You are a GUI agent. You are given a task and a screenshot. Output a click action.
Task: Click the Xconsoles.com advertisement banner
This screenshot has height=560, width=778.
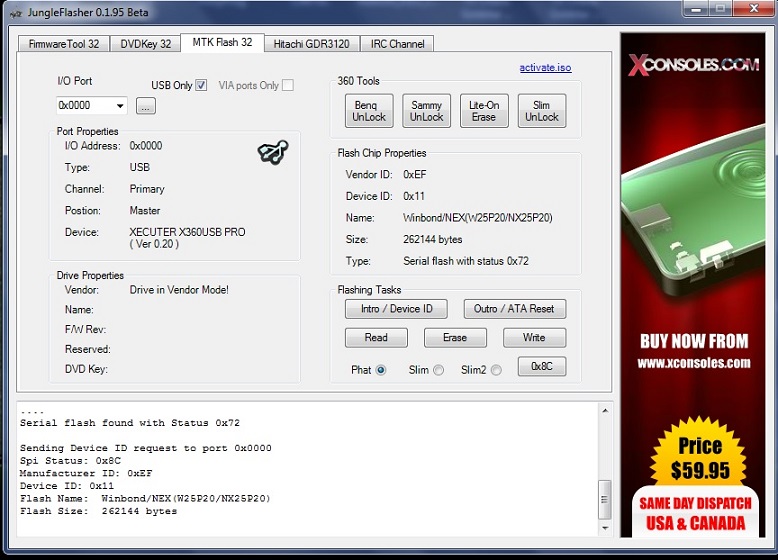point(693,285)
